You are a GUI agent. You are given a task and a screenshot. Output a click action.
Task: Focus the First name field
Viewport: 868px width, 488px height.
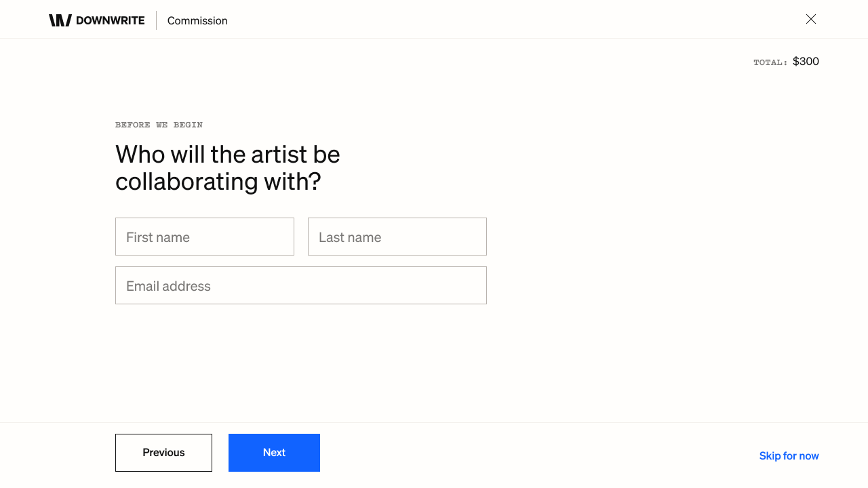(x=204, y=237)
